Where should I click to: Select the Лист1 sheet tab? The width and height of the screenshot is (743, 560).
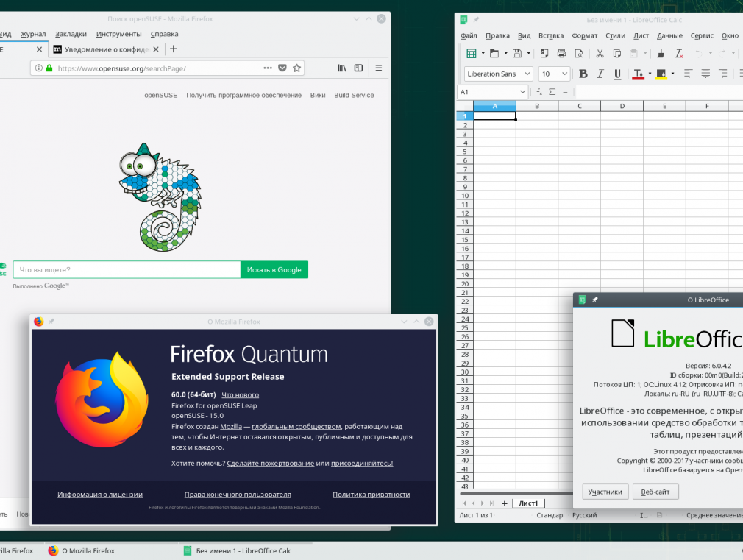(x=528, y=503)
